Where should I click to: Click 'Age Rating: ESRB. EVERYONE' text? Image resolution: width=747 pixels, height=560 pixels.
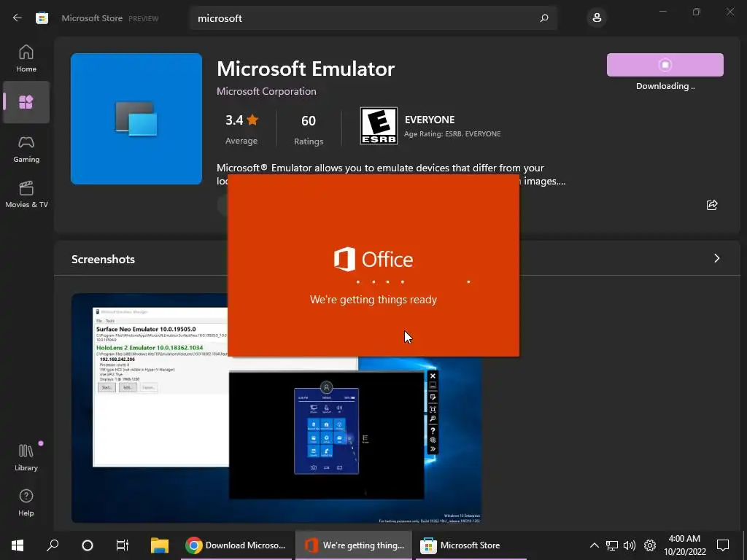452,134
